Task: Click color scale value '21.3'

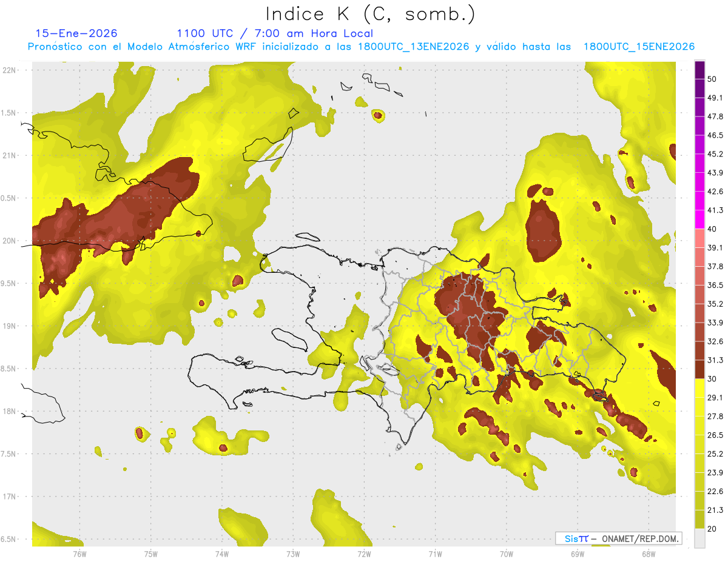Action: [715, 510]
